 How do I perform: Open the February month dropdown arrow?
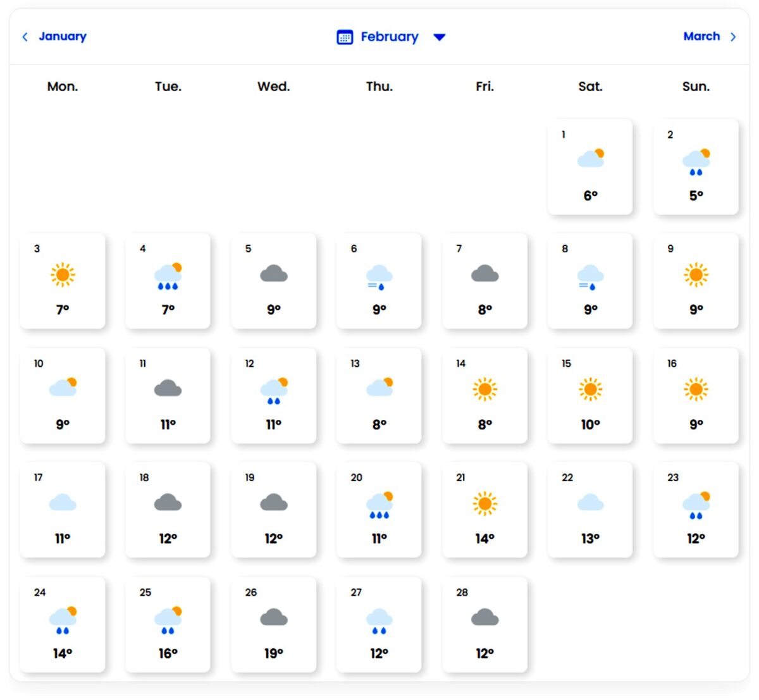[440, 37]
